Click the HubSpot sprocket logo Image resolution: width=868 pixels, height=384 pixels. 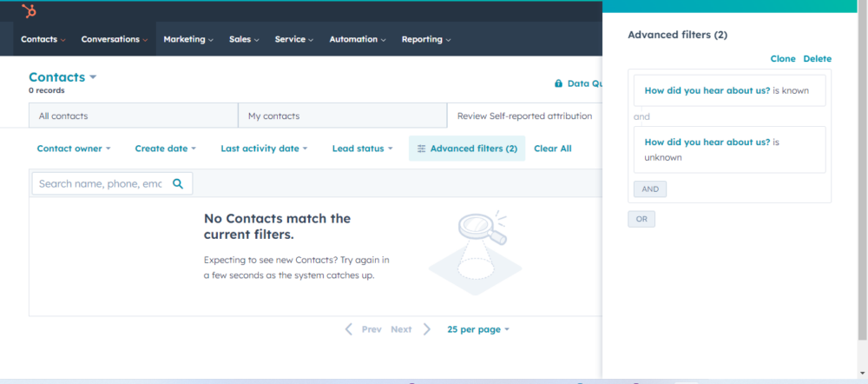29,11
